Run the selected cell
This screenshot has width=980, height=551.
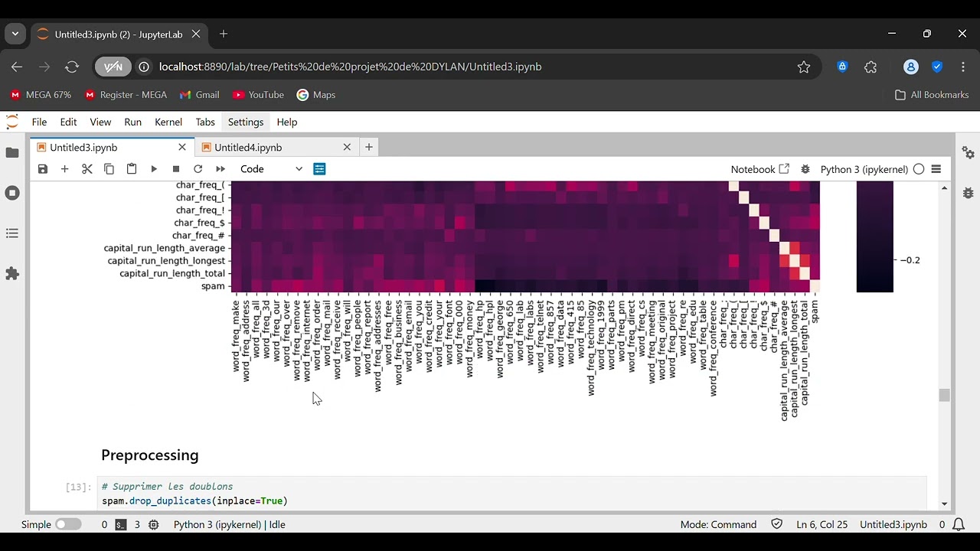154,169
